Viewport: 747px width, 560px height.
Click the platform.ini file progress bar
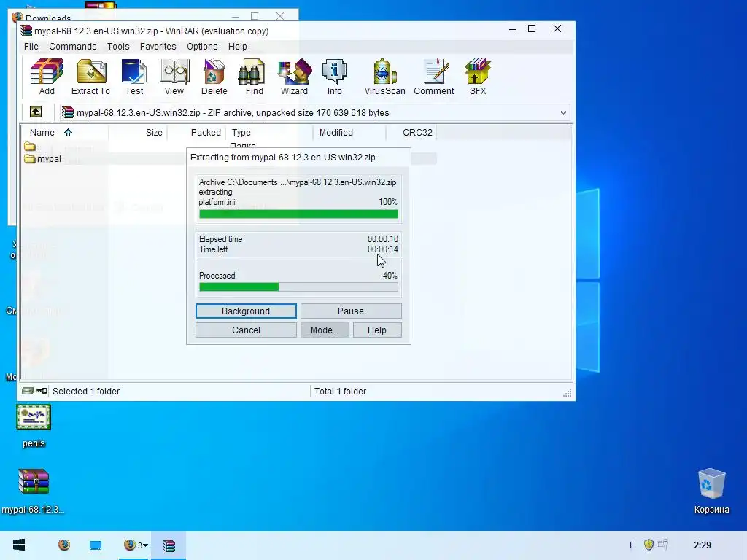click(x=298, y=214)
